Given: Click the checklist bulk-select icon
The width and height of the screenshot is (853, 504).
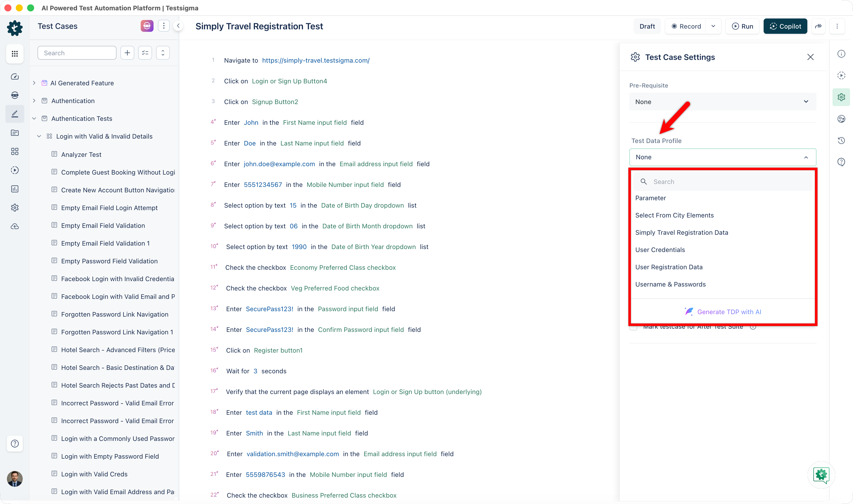Looking at the screenshot, I should pos(145,53).
